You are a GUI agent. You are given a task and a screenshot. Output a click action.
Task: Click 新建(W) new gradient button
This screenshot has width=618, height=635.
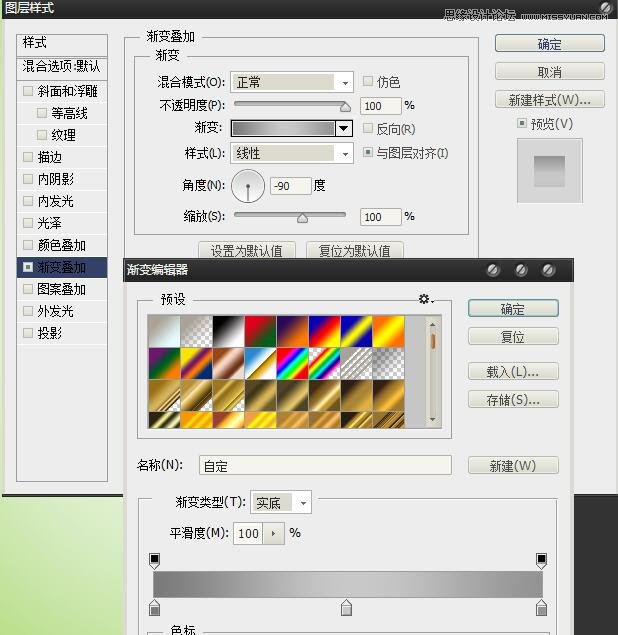tap(513, 465)
